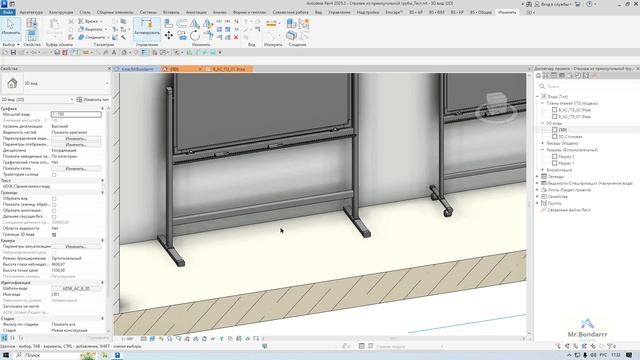Toggle the Траектория солнца checkbox
The image size is (640, 360).
click(54, 175)
